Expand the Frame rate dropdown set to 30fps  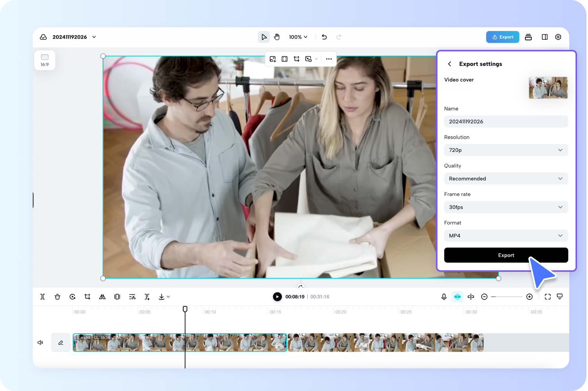click(x=506, y=207)
